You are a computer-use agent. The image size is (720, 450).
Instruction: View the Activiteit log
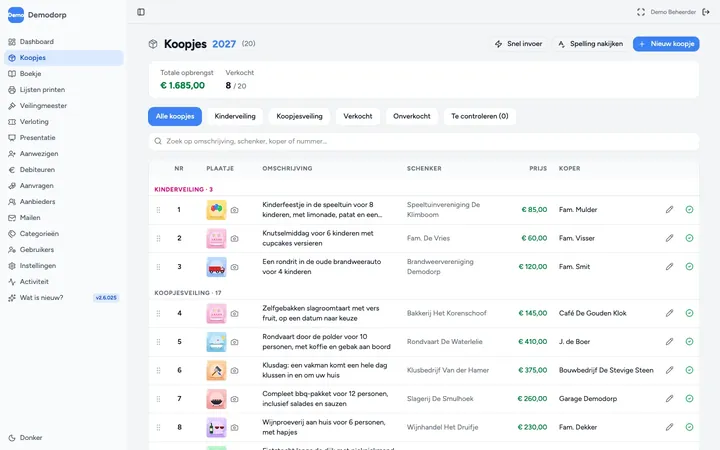coord(64,281)
